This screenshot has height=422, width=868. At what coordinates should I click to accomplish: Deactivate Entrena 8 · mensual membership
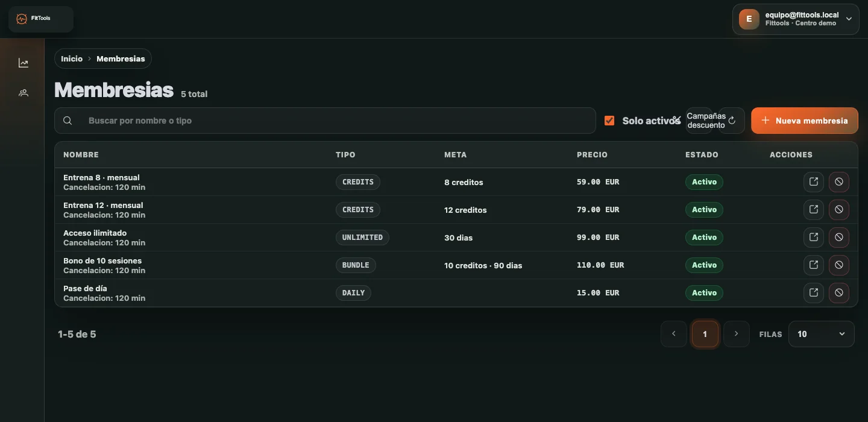[x=839, y=182]
